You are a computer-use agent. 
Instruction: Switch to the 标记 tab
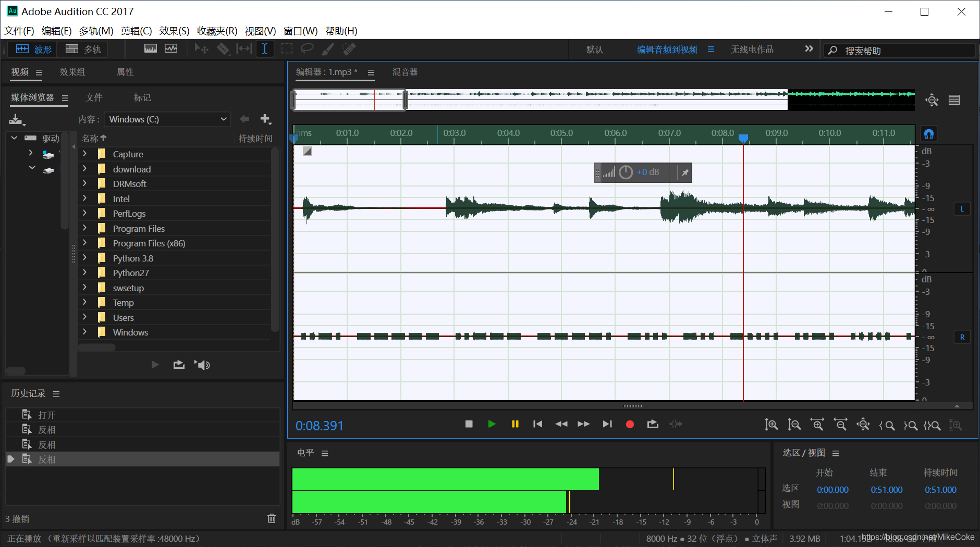coord(142,97)
